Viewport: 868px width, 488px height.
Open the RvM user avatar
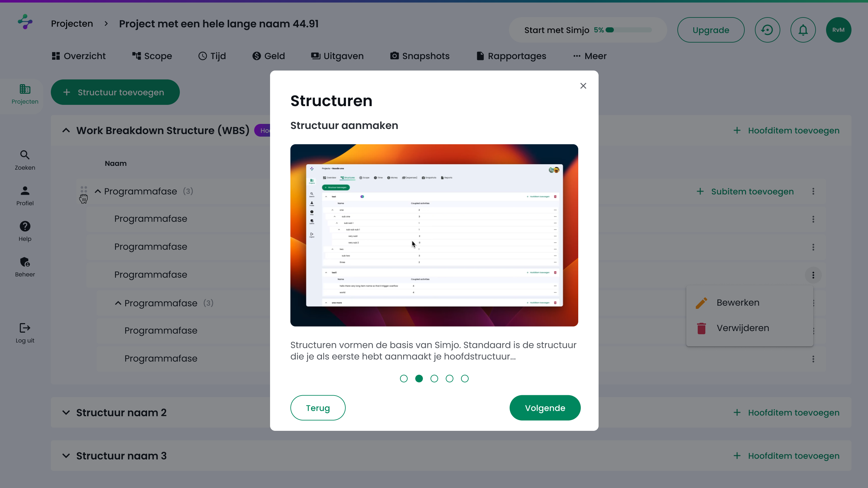pyautogui.click(x=838, y=30)
